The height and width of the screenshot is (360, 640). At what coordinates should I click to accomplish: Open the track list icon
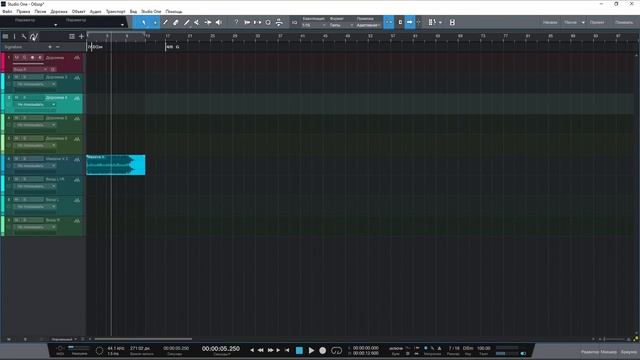pos(72,36)
